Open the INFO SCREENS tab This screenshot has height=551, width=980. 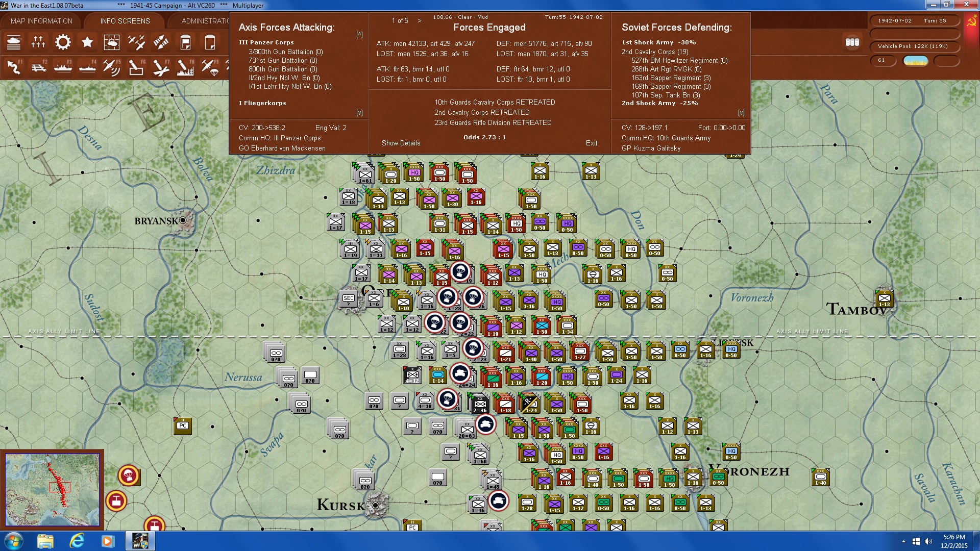click(125, 21)
